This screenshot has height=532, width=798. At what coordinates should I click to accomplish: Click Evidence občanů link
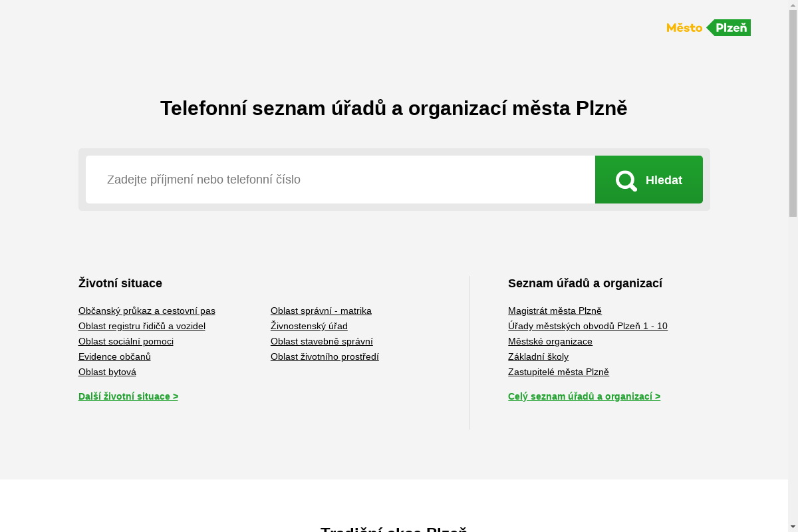click(x=114, y=356)
